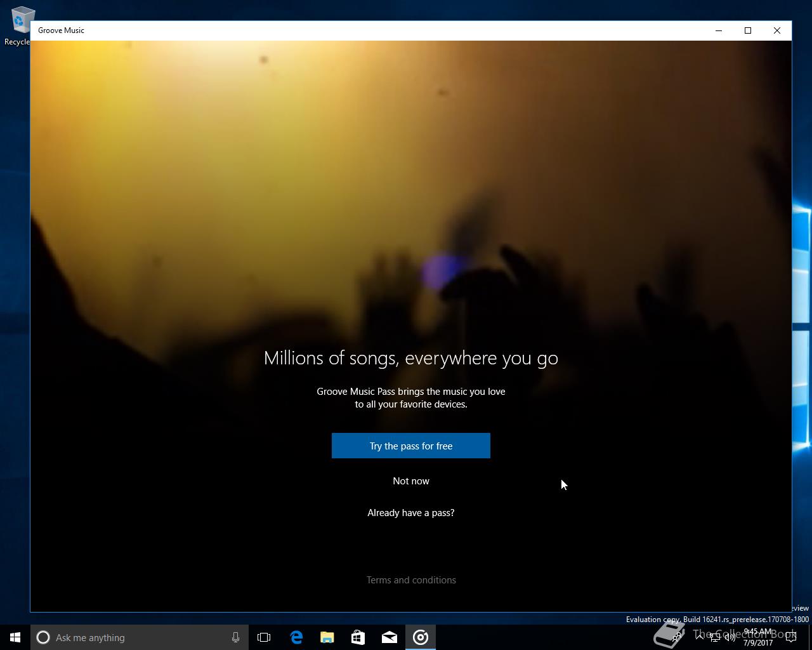
Task: Show hidden system tray icons
Action: [x=700, y=637]
